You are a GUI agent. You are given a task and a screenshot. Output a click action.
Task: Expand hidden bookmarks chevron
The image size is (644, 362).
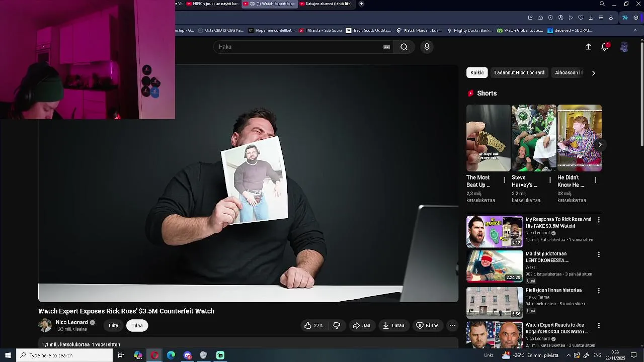tap(635, 30)
